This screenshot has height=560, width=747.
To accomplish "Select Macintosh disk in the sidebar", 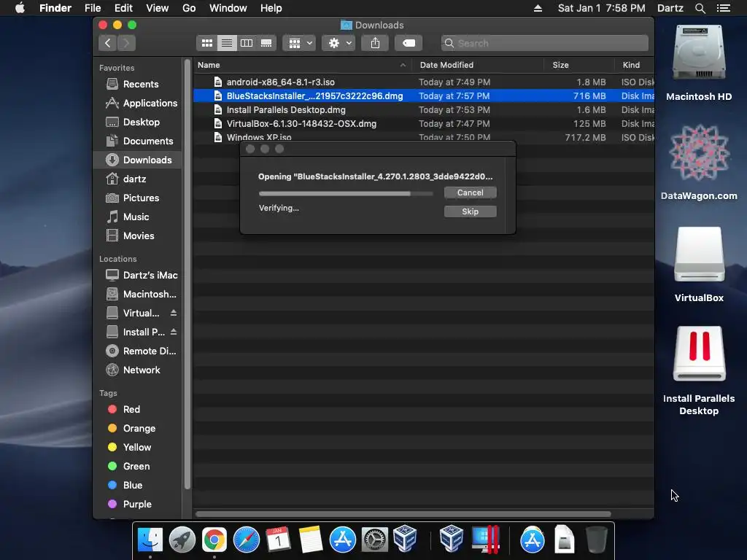I will (x=137, y=295).
